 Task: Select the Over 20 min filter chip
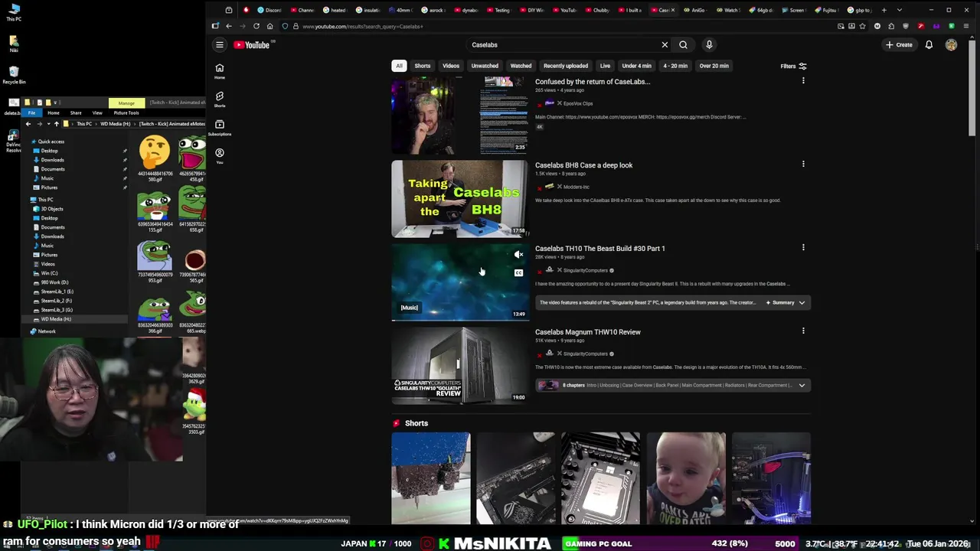714,66
